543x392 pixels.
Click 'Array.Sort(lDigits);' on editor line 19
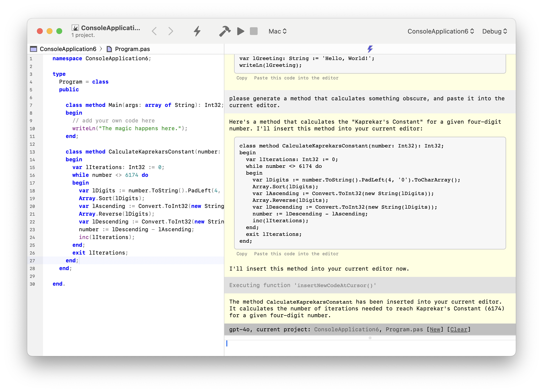[x=112, y=198]
